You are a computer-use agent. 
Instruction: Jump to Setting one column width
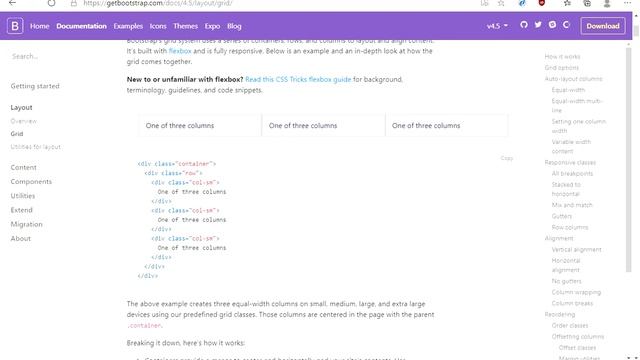(x=578, y=126)
